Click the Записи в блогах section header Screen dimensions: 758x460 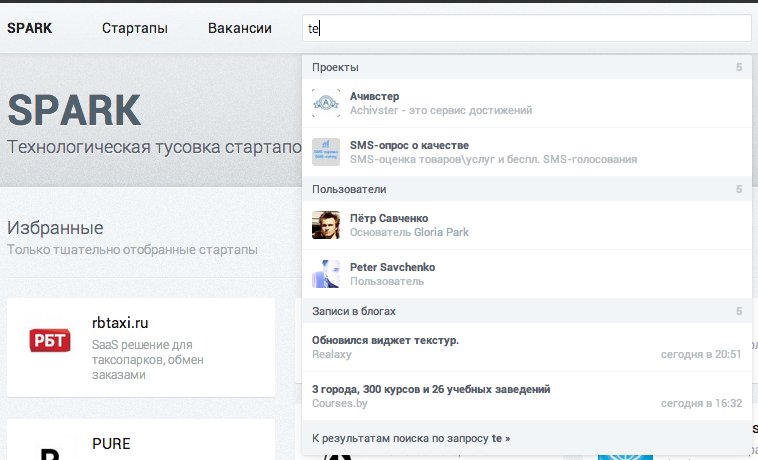tap(354, 311)
